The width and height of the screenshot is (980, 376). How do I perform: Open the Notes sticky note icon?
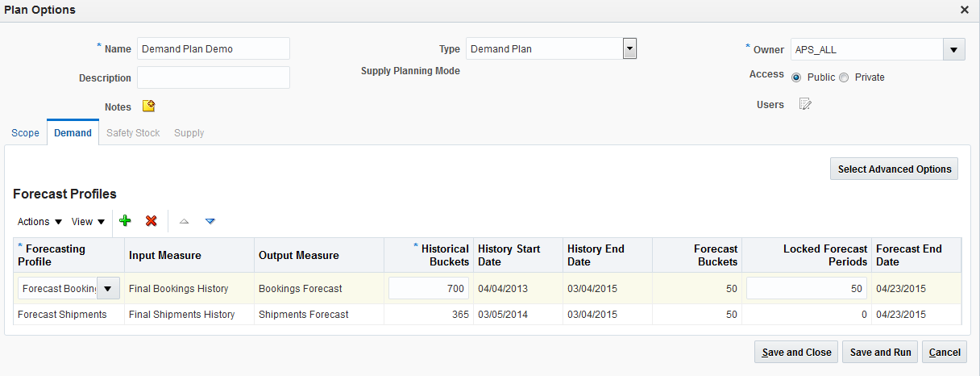pyautogui.click(x=148, y=106)
